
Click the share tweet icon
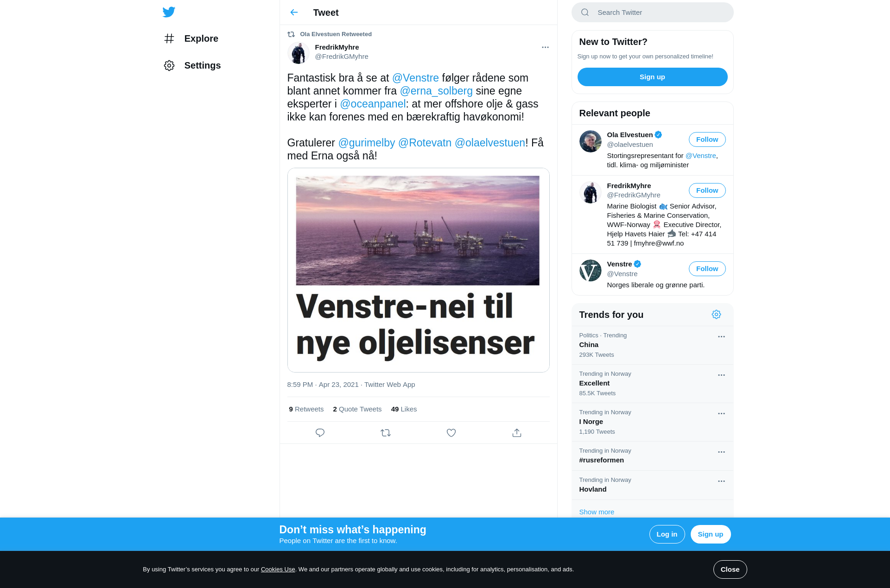coord(517,433)
